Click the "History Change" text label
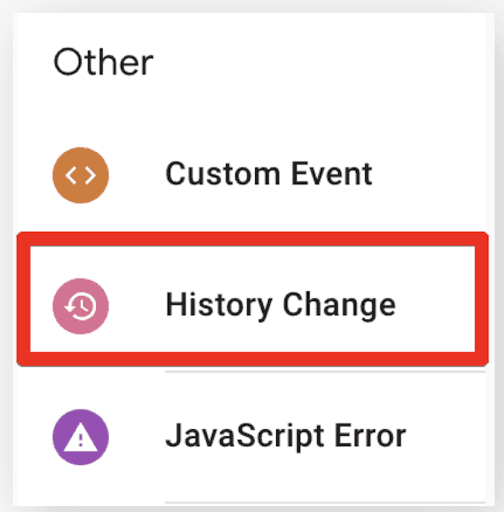504x512 pixels. [281, 306]
